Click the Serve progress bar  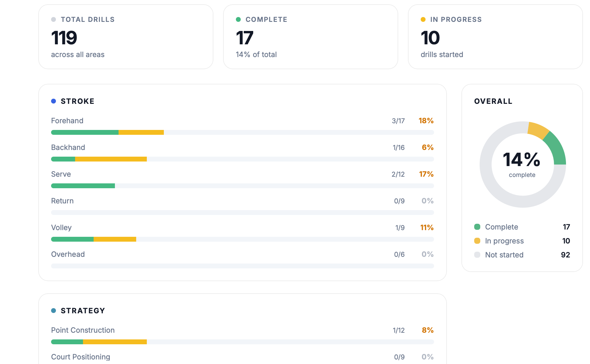[243, 186]
